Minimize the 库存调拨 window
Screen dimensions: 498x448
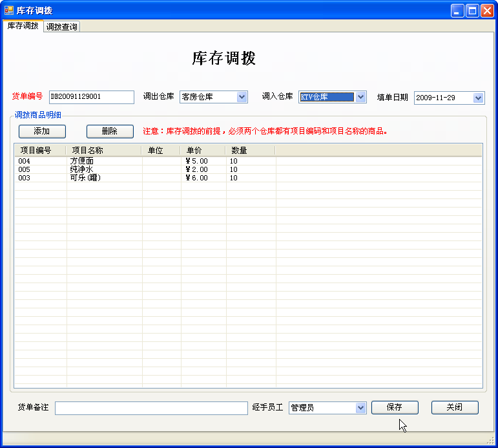pos(457,11)
